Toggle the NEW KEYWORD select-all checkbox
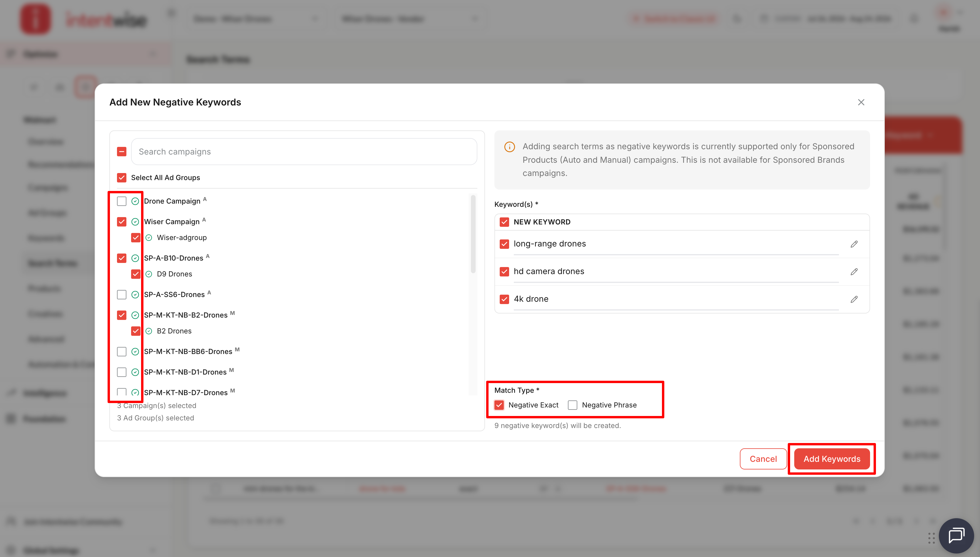 (x=504, y=222)
